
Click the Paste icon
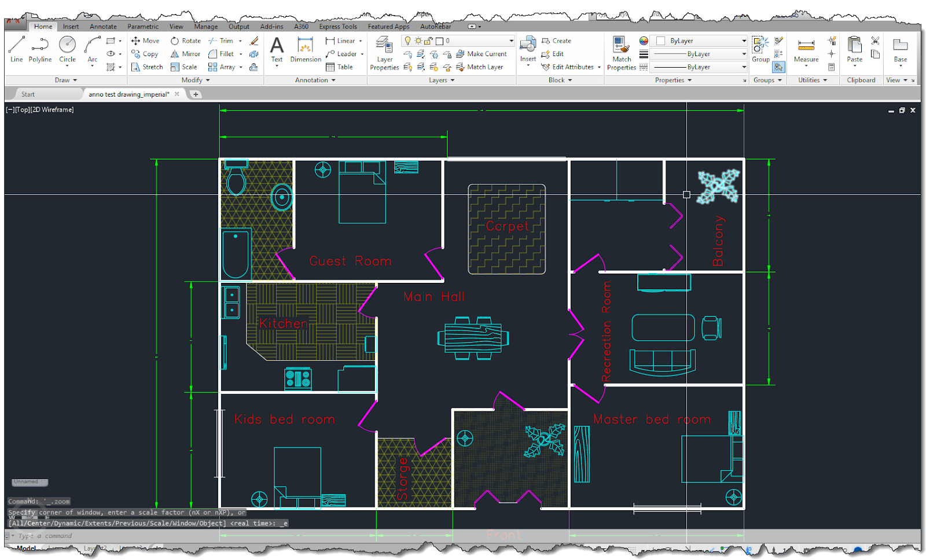pyautogui.click(x=854, y=45)
